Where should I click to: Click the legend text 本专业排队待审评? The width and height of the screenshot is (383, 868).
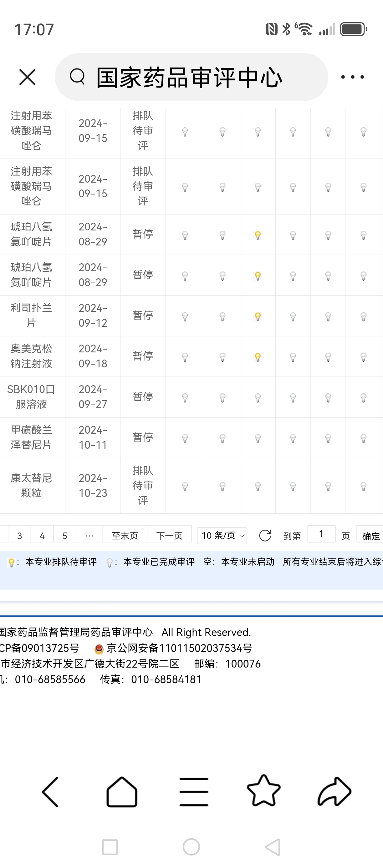coord(61,562)
